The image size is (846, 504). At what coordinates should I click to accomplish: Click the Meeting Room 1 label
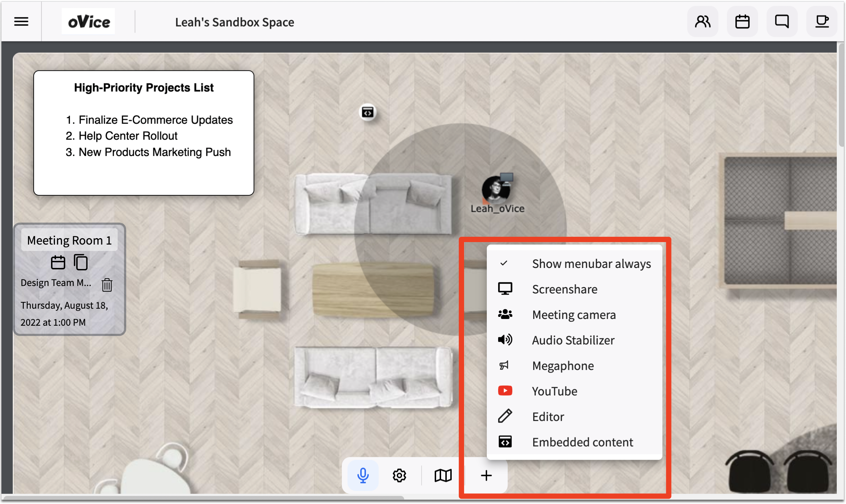point(69,240)
